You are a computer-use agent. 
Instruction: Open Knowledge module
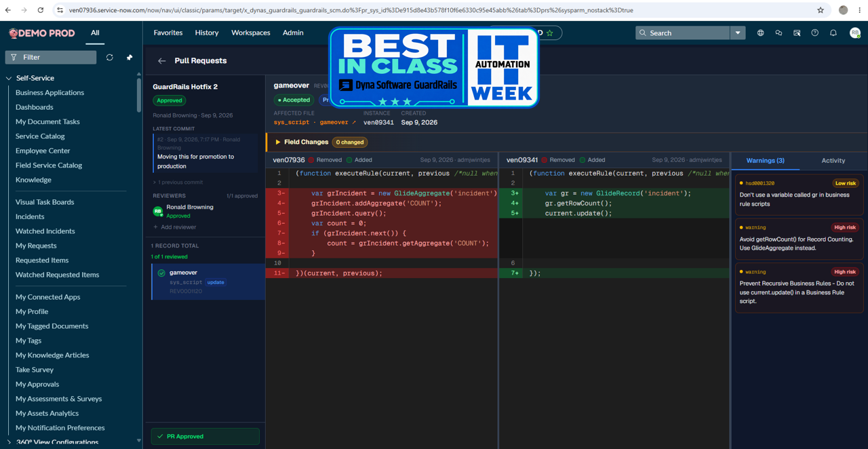click(x=33, y=180)
